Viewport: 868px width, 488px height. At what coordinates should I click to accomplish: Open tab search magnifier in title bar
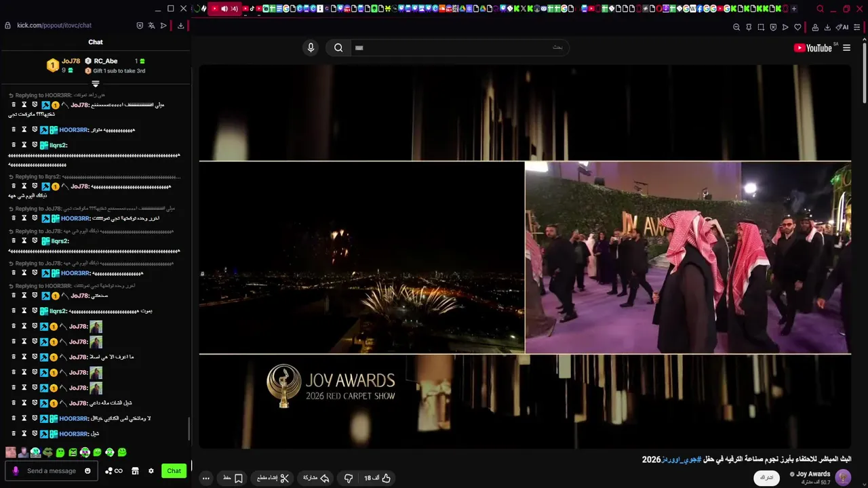[x=820, y=9]
